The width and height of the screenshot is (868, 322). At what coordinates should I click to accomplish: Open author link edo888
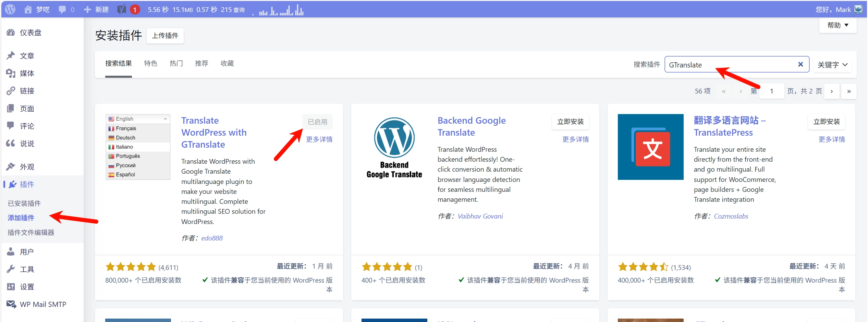coord(212,238)
